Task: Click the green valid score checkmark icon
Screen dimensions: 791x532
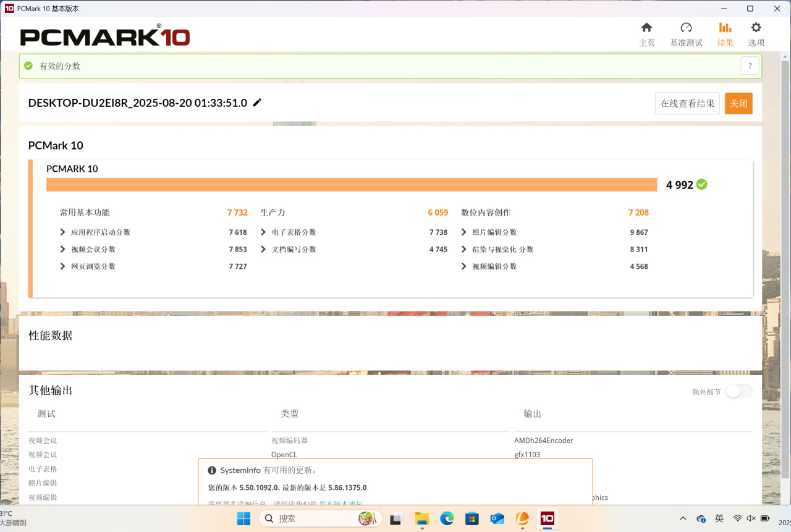Action: (x=28, y=65)
